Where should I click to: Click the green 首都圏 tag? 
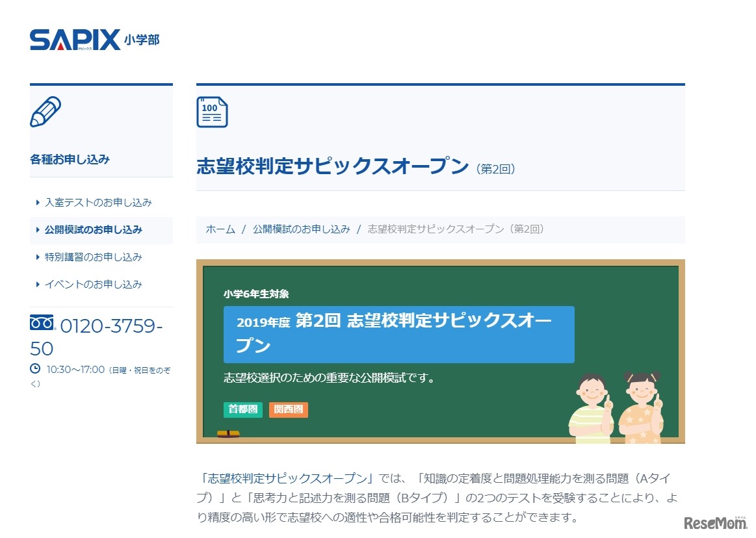[243, 409]
